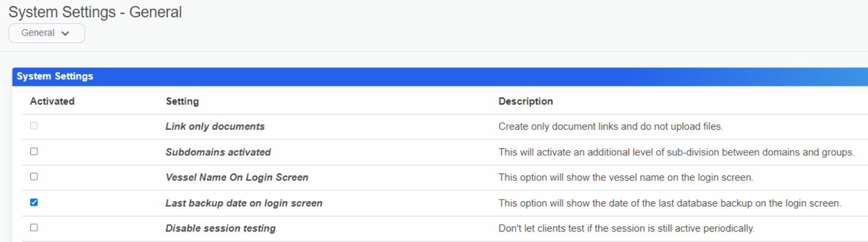Click the Last backup date on login screen label
This screenshot has height=242, width=868.
pos(244,203)
